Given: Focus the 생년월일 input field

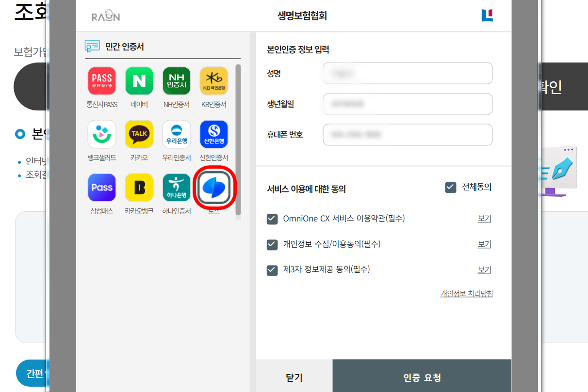Looking at the screenshot, I should tap(408, 104).
